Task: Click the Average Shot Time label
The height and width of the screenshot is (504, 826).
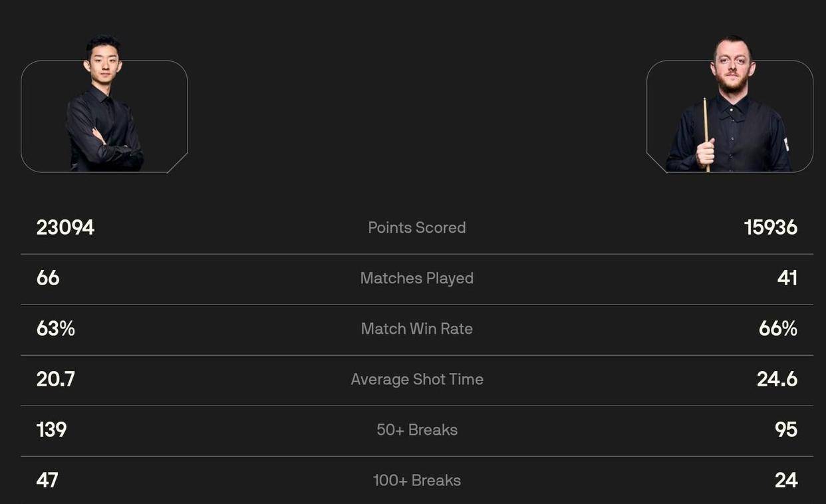Action: point(417,379)
